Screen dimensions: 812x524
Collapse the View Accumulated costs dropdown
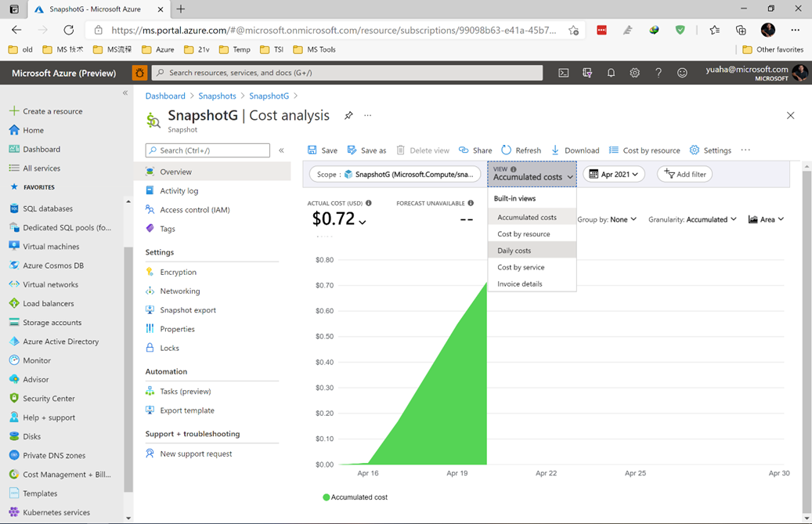pyautogui.click(x=532, y=174)
